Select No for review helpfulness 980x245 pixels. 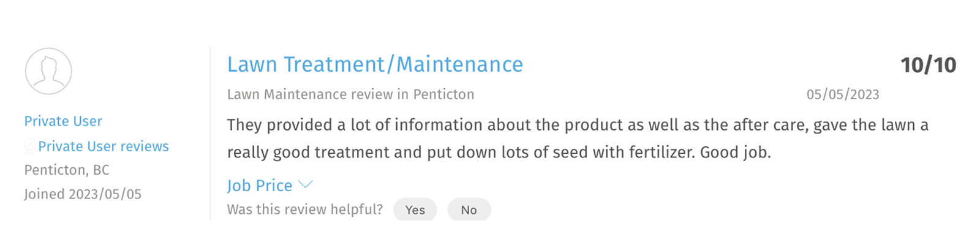(469, 209)
